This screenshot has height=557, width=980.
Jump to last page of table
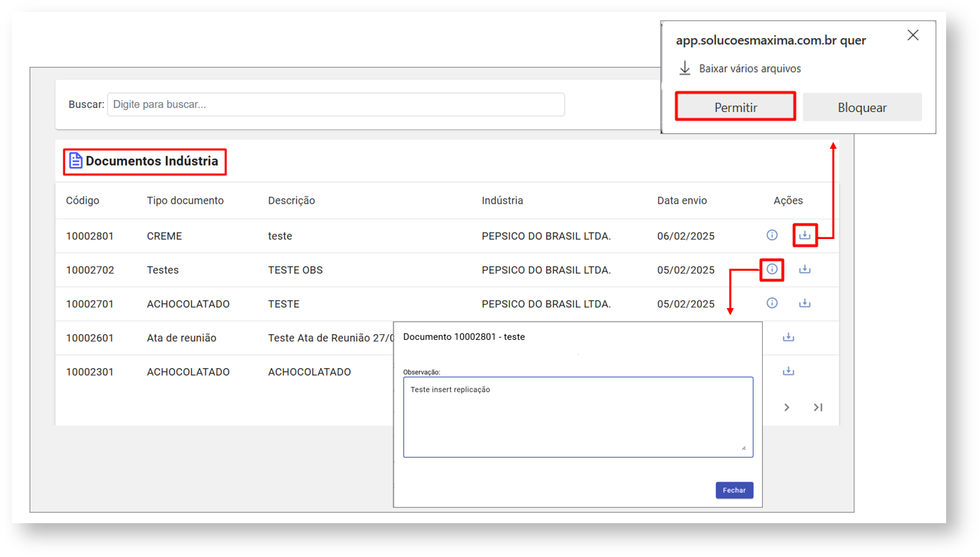tap(818, 408)
